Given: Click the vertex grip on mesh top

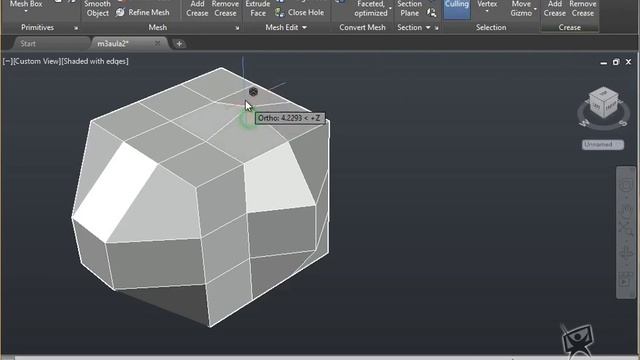Looking at the screenshot, I should pos(253,92).
